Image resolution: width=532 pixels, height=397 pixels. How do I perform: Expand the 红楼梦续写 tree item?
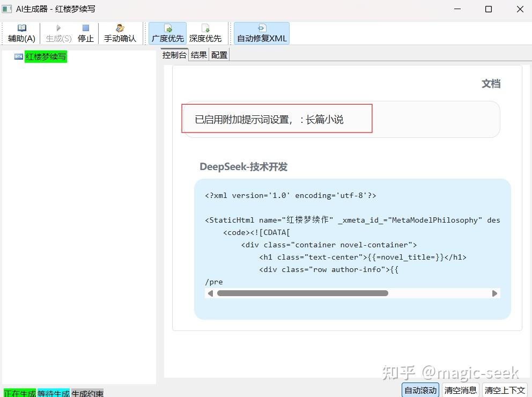(x=46, y=56)
